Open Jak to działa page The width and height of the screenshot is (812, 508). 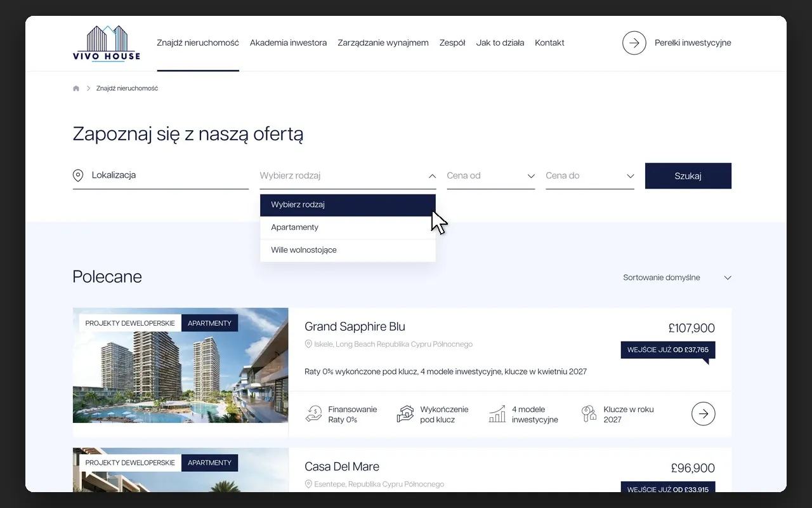pyautogui.click(x=500, y=43)
